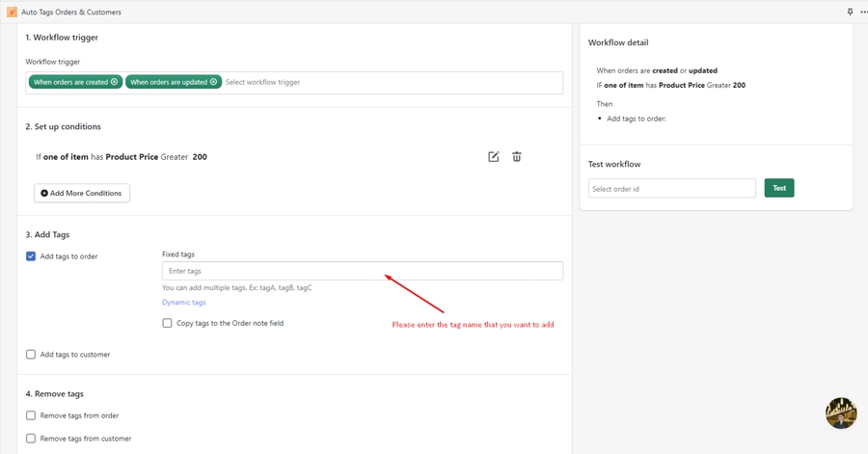Delete the Product Price condition via trash icon
This screenshot has height=454, width=868.
(517, 157)
